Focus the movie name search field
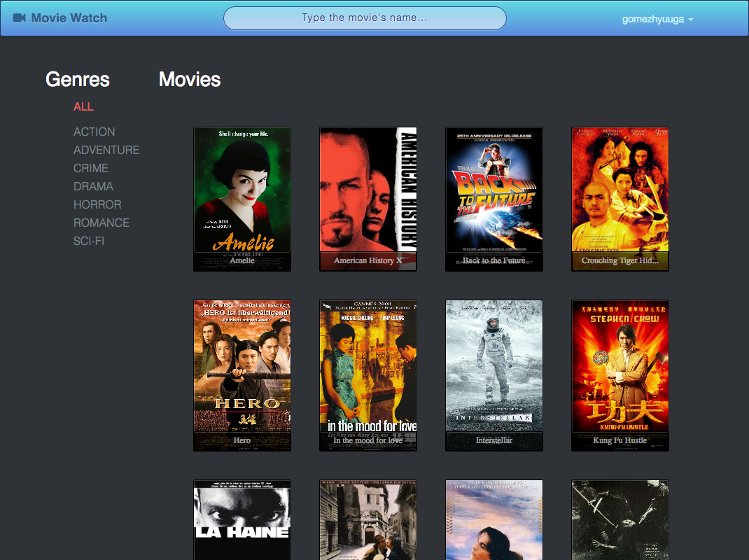This screenshot has height=560, width=749. (x=365, y=18)
